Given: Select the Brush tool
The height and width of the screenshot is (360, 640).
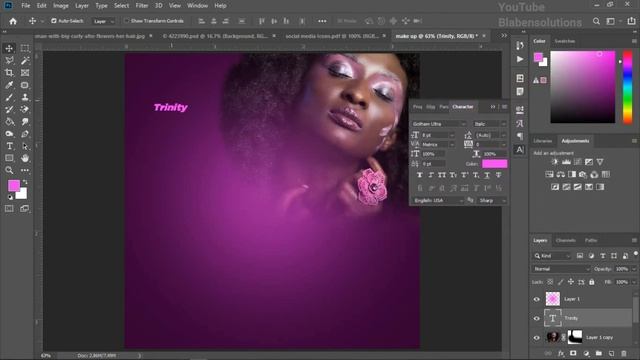Looking at the screenshot, I should tap(9, 97).
